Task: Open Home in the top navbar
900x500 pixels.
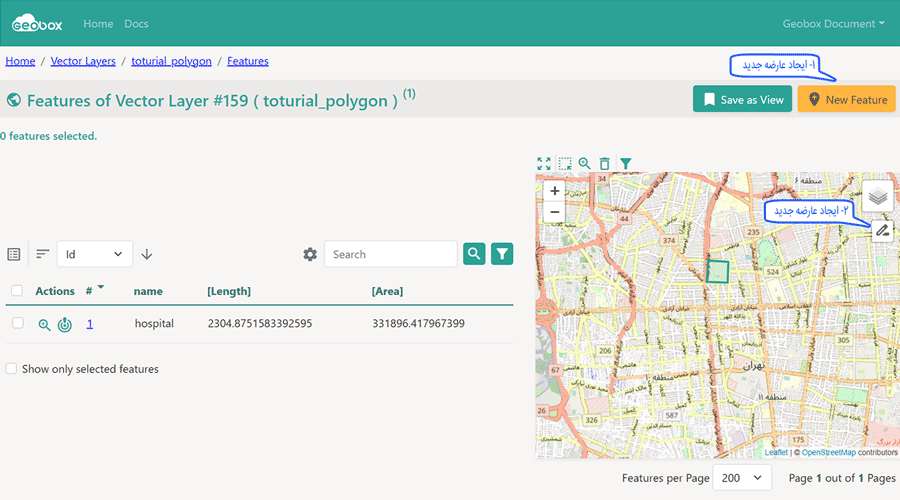Action: pyautogui.click(x=98, y=23)
